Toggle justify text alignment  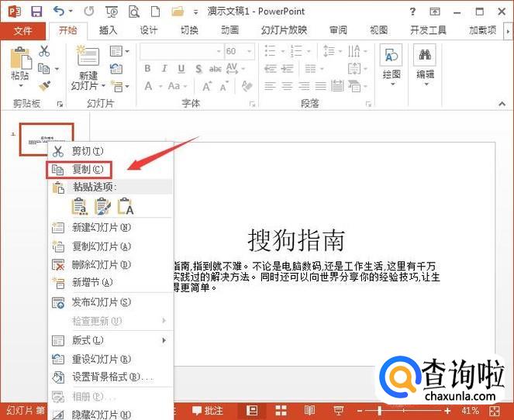tap(321, 87)
